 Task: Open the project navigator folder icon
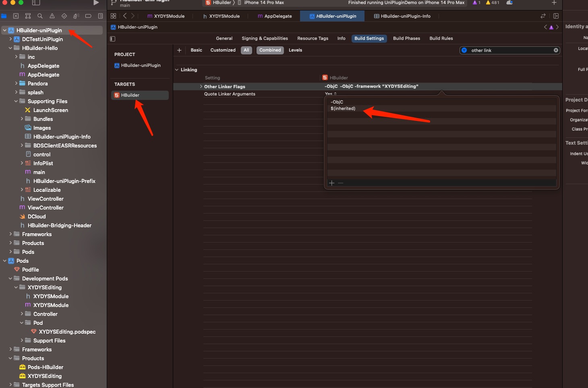click(4, 16)
